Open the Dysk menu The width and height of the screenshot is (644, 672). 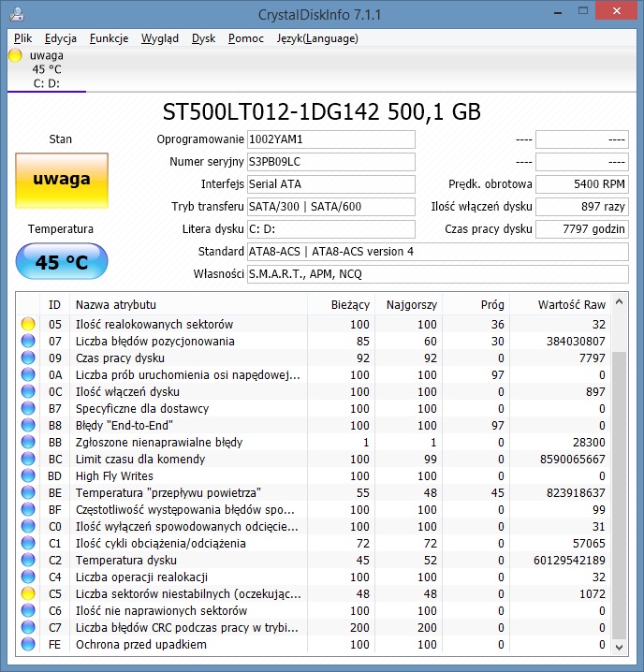coord(203,38)
